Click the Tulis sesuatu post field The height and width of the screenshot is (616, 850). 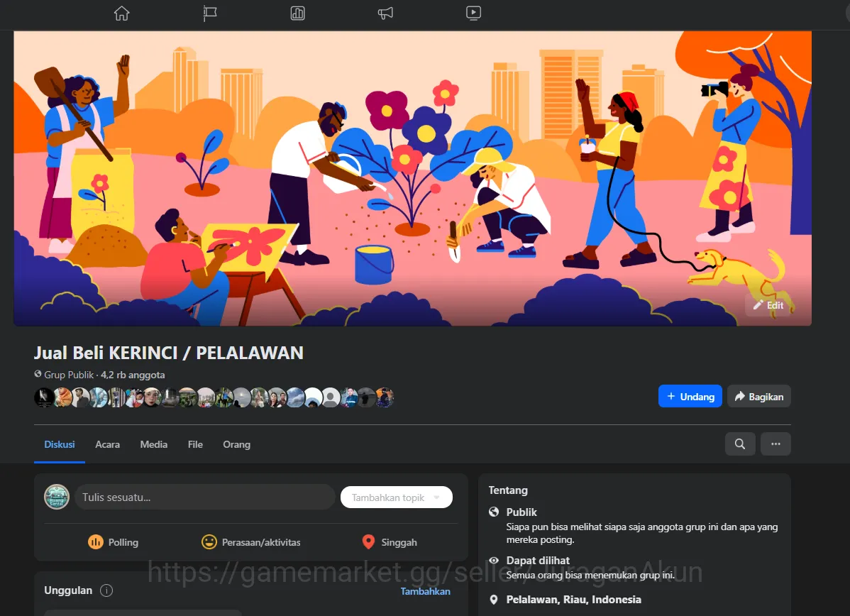205,497
